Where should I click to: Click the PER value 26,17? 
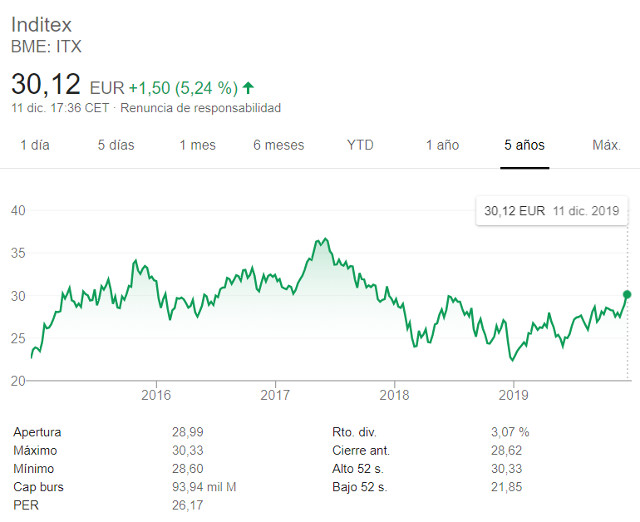188,505
